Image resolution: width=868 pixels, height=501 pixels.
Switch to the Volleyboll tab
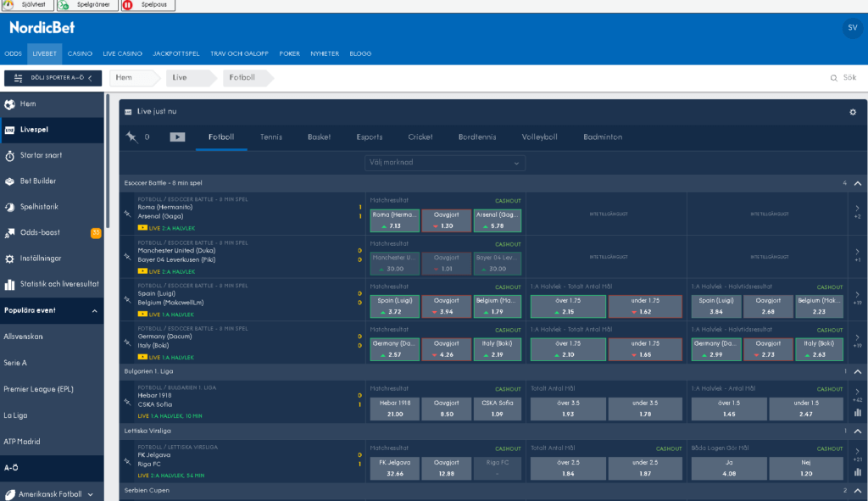539,137
